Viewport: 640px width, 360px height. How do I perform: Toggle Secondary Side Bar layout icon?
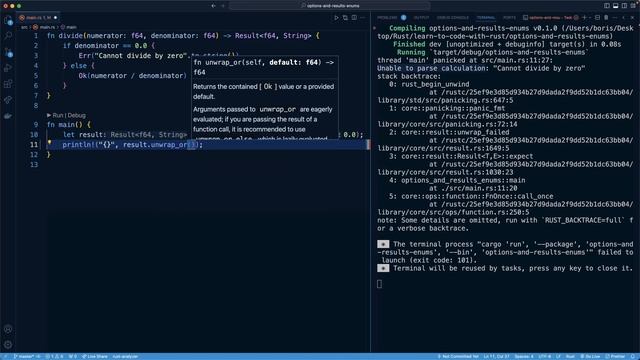(624, 6)
